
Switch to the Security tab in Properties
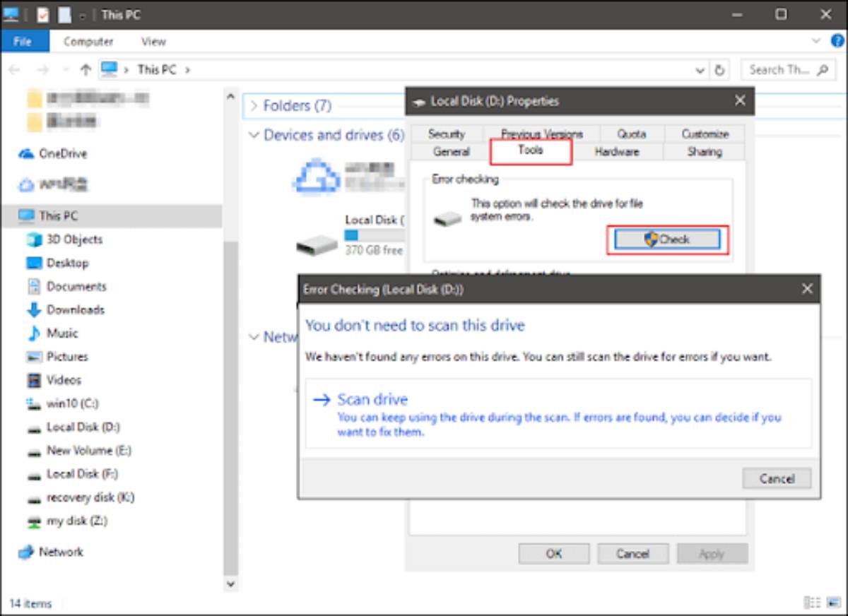pos(446,134)
